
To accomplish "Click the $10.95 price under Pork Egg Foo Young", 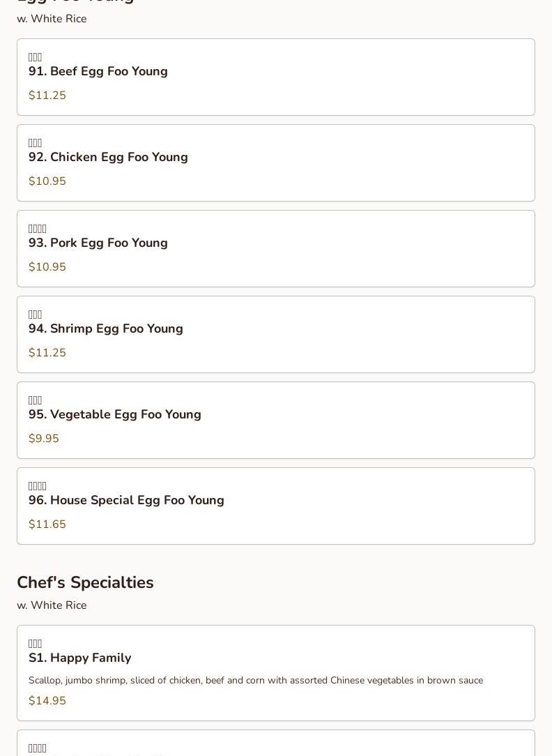I will (47, 267).
